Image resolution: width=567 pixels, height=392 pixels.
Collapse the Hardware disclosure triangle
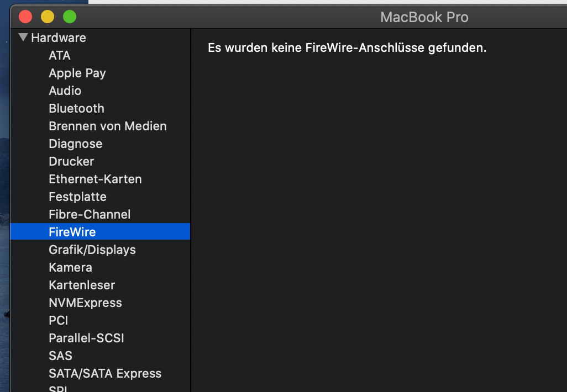pyautogui.click(x=23, y=38)
